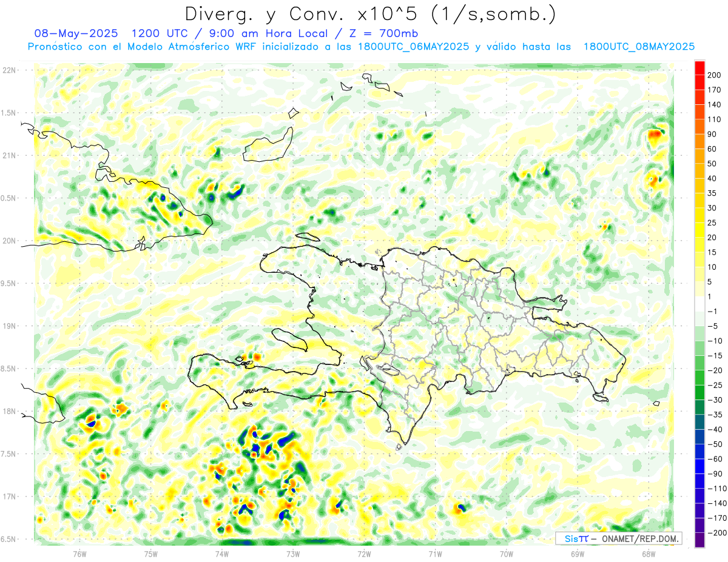This screenshot has width=728, height=562.
Task: Click the '21N' latitude label
Action: tap(8, 156)
